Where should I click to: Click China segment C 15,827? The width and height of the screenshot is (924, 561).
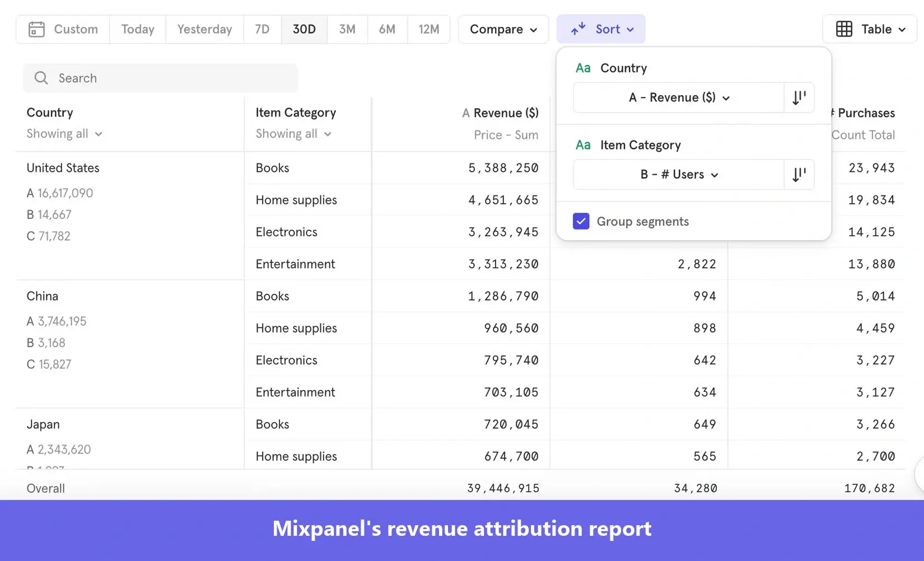point(49,364)
